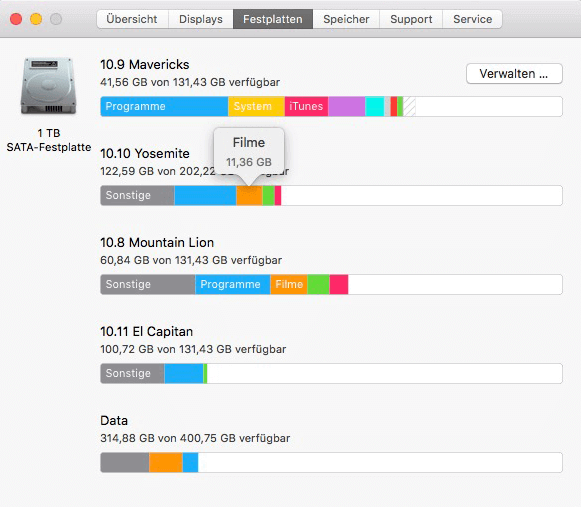
Task: Click the cyan segment in Mavericks bar
Action: click(x=375, y=106)
